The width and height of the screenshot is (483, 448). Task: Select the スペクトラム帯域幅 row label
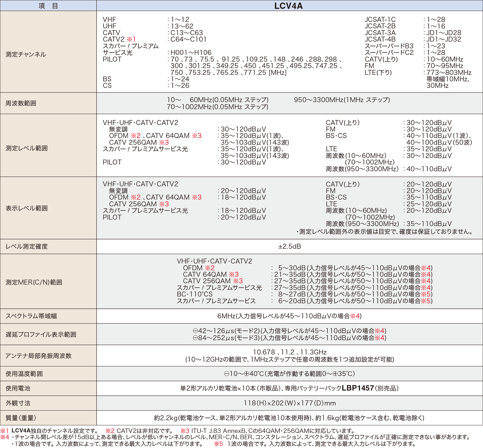tap(31, 316)
